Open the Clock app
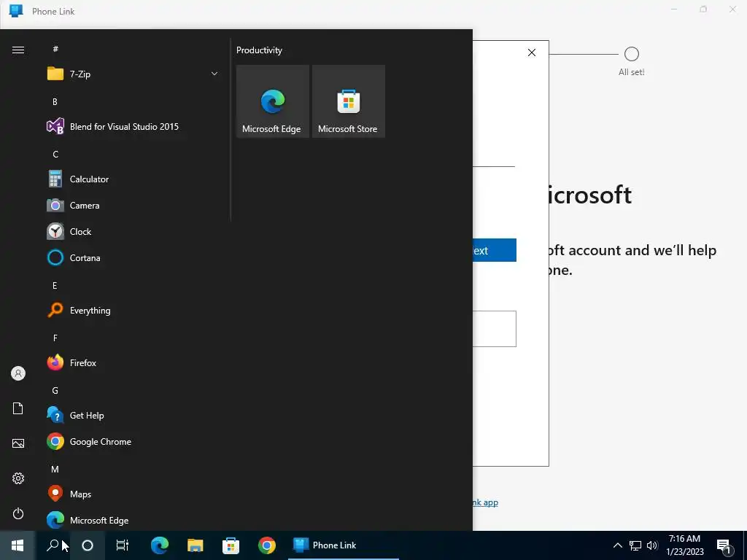Screen dimensions: 747x560 [133, 231]
